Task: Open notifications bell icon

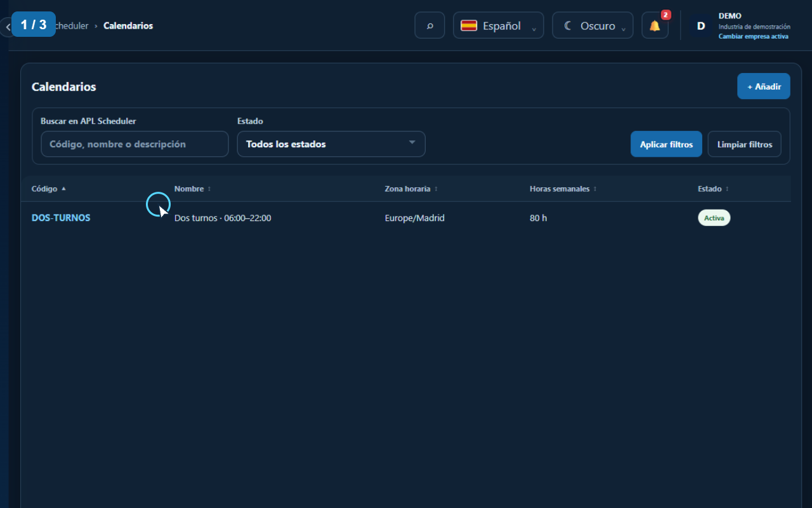Action: click(x=655, y=26)
